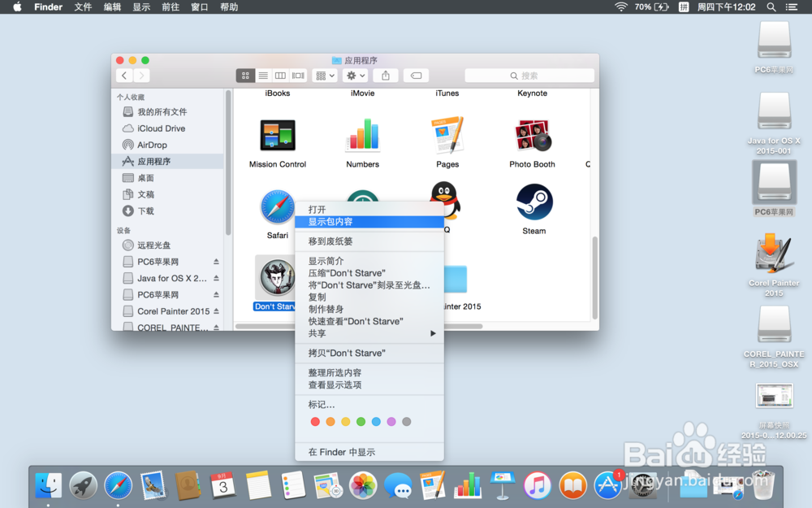Apply the green tag color

click(361, 422)
